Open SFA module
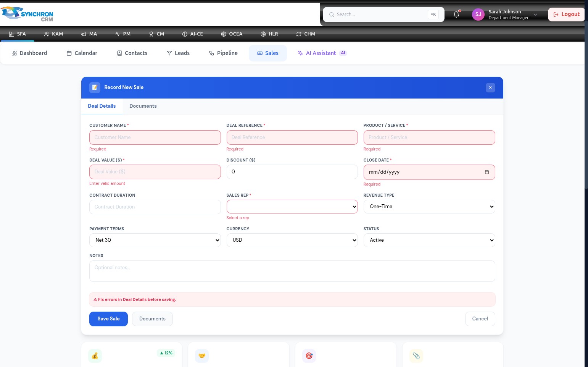 click(x=17, y=34)
